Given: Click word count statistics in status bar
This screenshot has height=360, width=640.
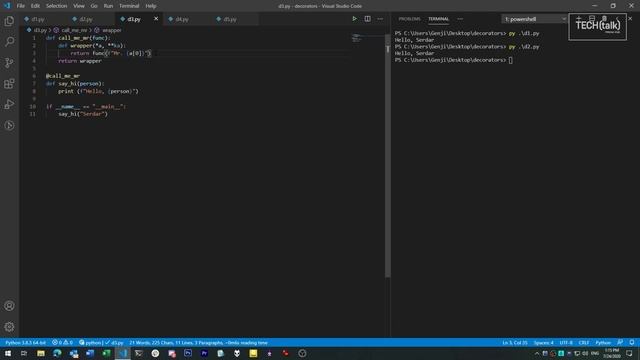Looking at the screenshot, I should point(198,342).
